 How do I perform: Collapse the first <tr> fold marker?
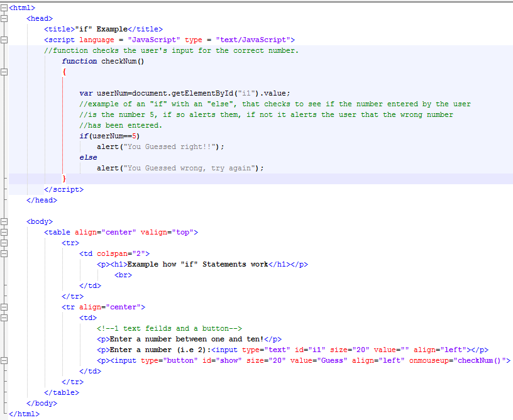click(x=4, y=243)
